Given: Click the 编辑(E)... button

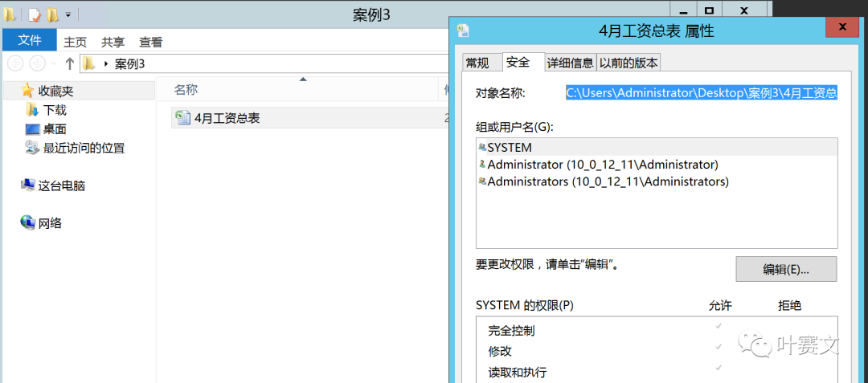Looking at the screenshot, I should pyautogui.click(x=786, y=270).
